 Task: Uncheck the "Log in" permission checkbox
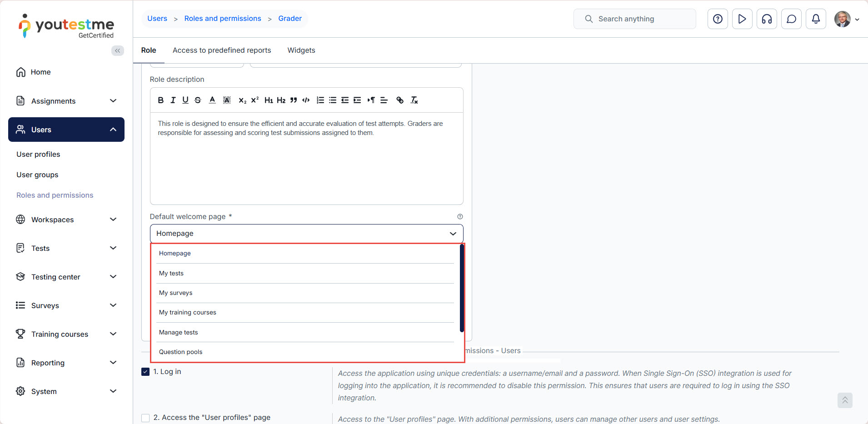click(145, 372)
